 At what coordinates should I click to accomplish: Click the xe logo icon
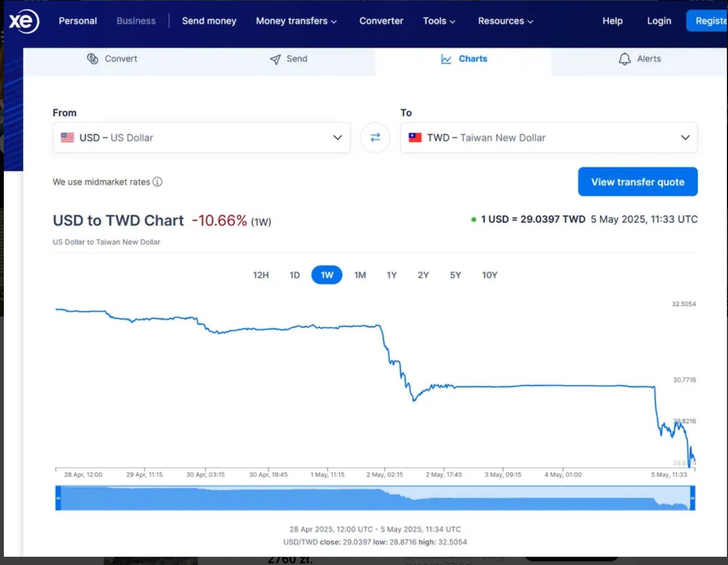click(24, 21)
